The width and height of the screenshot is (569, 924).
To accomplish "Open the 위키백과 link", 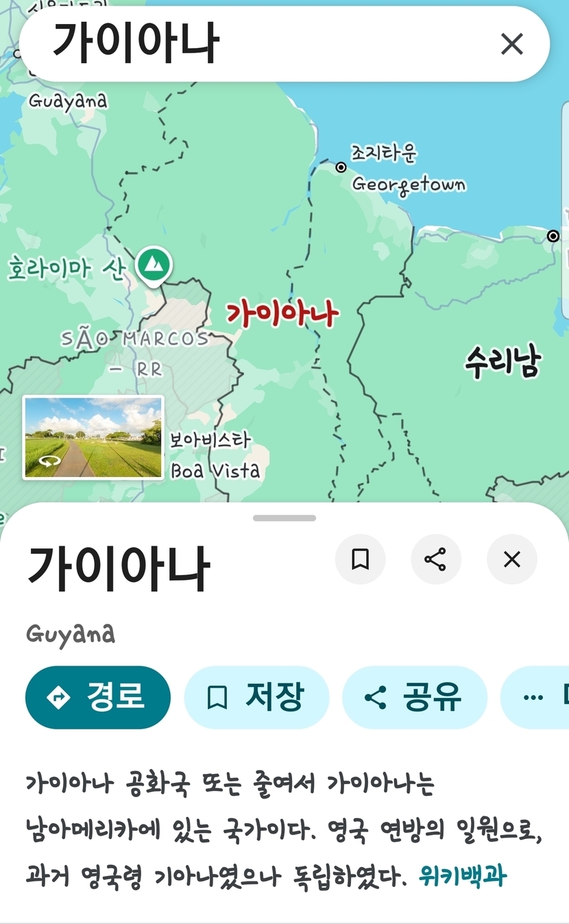I will [463, 876].
